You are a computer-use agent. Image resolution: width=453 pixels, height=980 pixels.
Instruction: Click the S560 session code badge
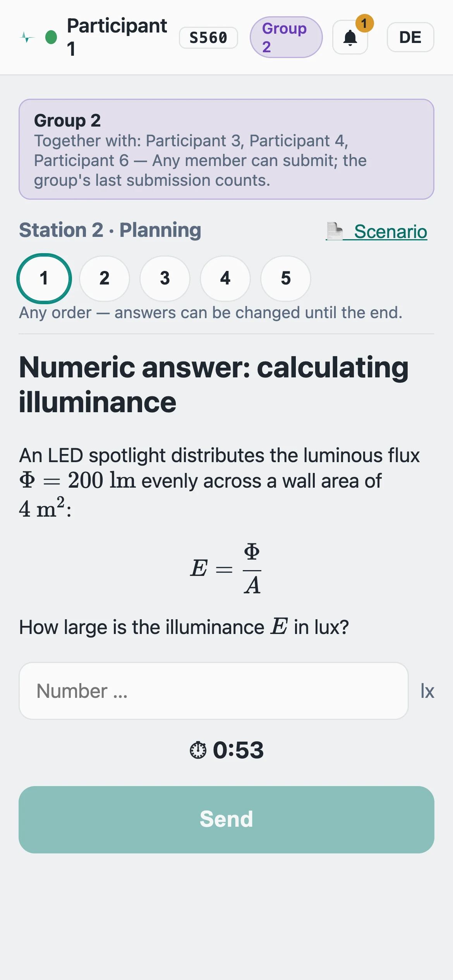[x=208, y=38]
